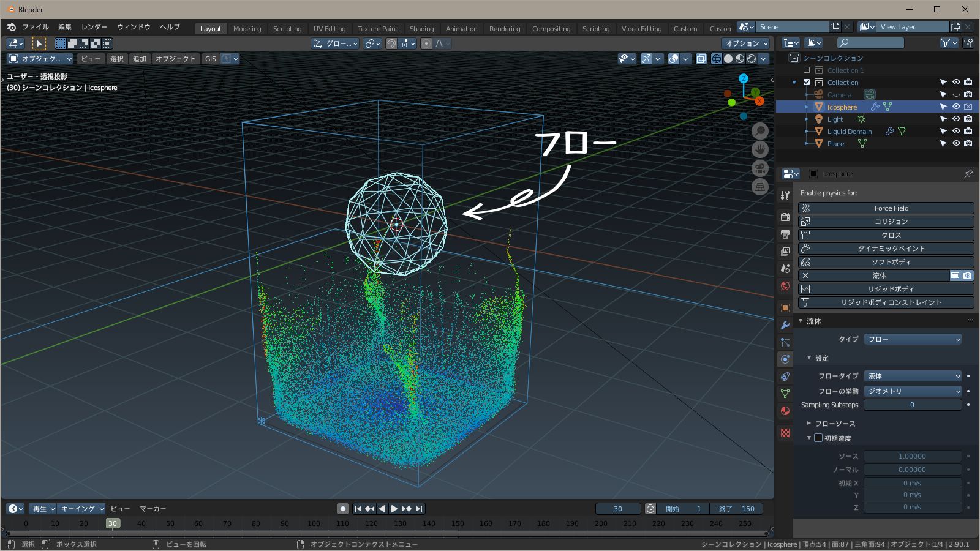Switch perspective/orthographic with the grid gizmo
980x551 pixels.
click(x=760, y=187)
